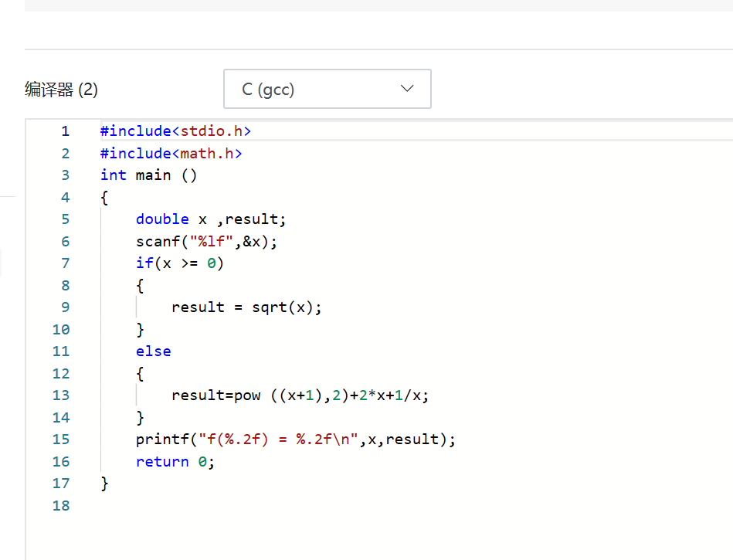Click the double x ,result; declaration
733x560 pixels.
(x=211, y=219)
